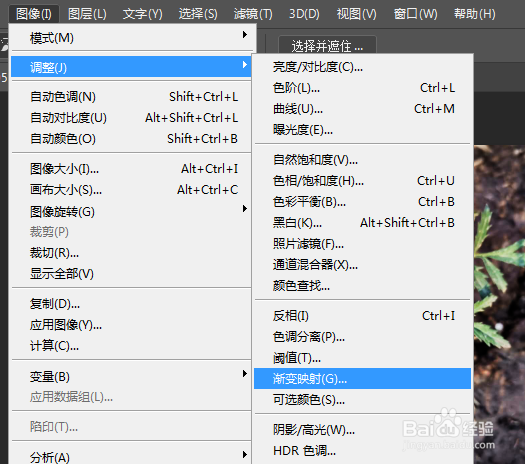The image size is (525, 464).
Task: Open 可选颜色(S) adjustment
Action: [x=362, y=399]
